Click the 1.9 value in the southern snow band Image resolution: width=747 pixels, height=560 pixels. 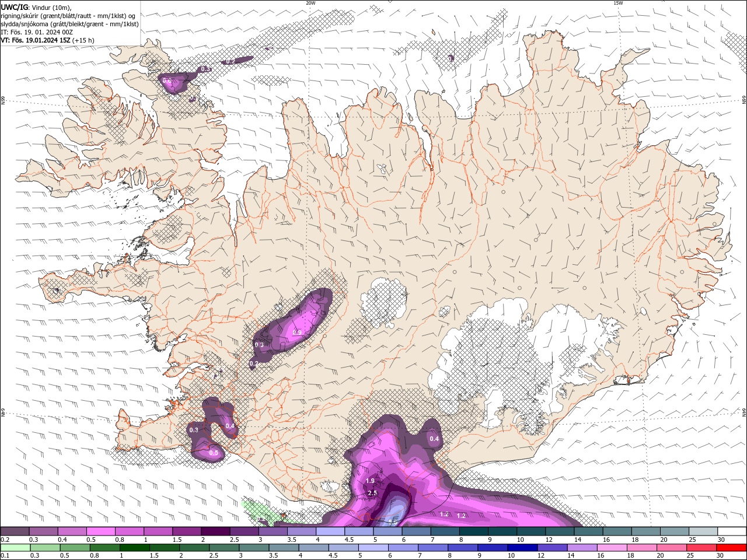pyautogui.click(x=370, y=481)
